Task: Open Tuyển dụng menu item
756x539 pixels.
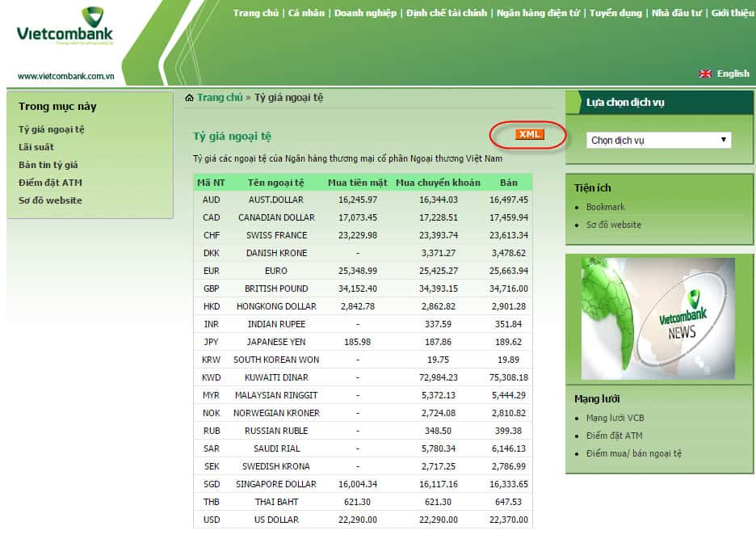Action: pos(615,13)
